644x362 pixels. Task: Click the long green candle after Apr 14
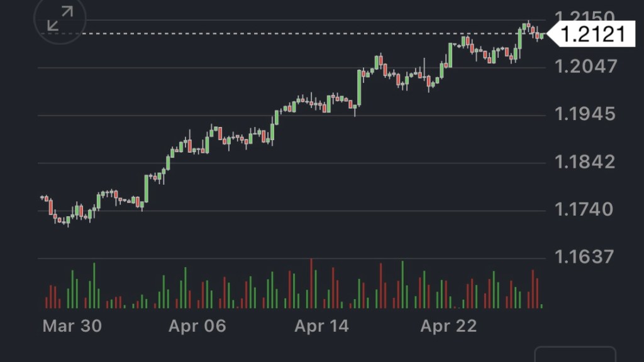tap(359, 87)
